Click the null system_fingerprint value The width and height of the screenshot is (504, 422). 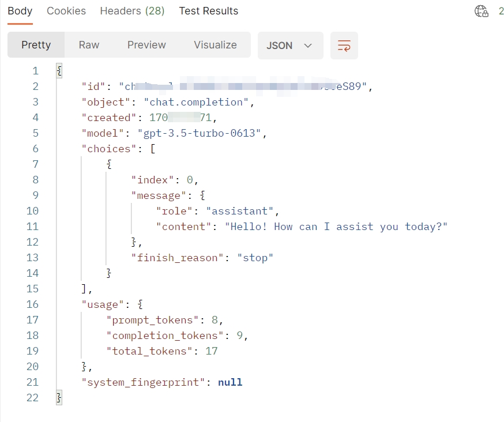click(230, 382)
